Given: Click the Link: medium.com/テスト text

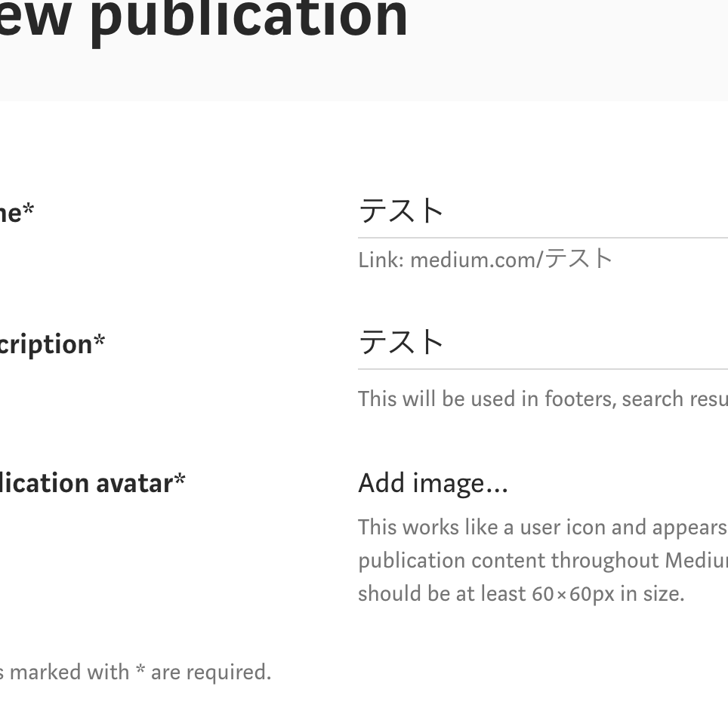Looking at the screenshot, I should [x=485, y=259].
